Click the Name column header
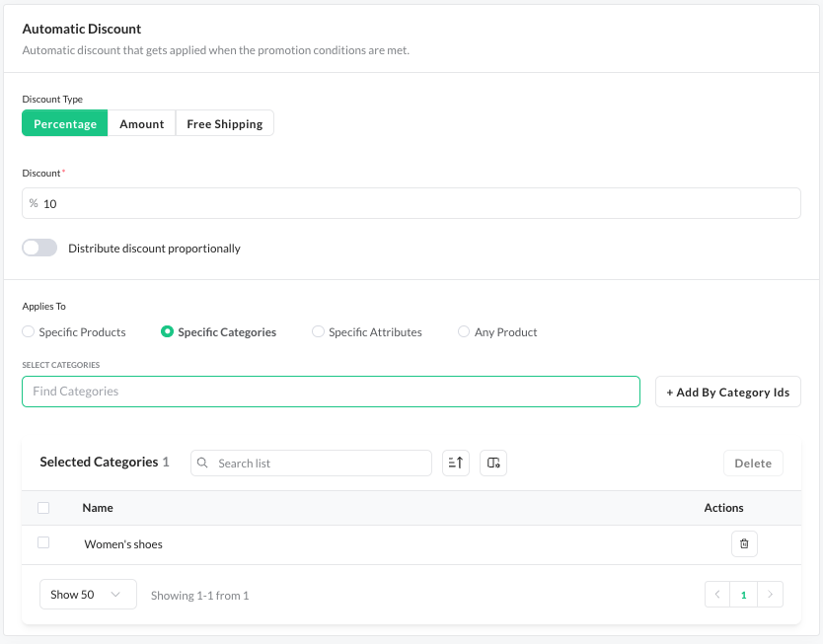Screen dimensions: 823x644 [x=98, y=508]
